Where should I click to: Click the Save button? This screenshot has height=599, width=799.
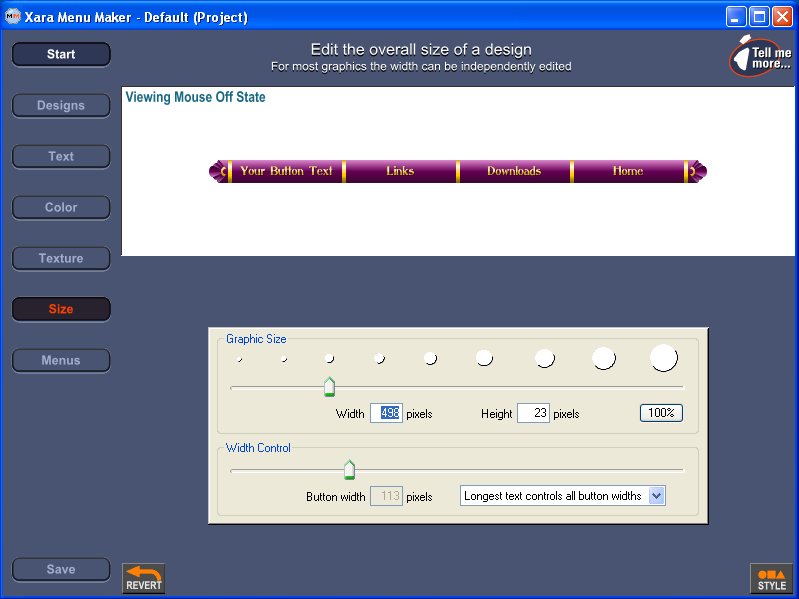click(x=61, y=569)
